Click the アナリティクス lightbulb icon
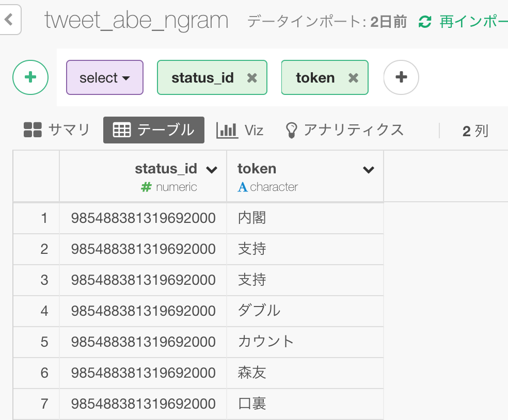Screen dimensions: 508x420 291,130
